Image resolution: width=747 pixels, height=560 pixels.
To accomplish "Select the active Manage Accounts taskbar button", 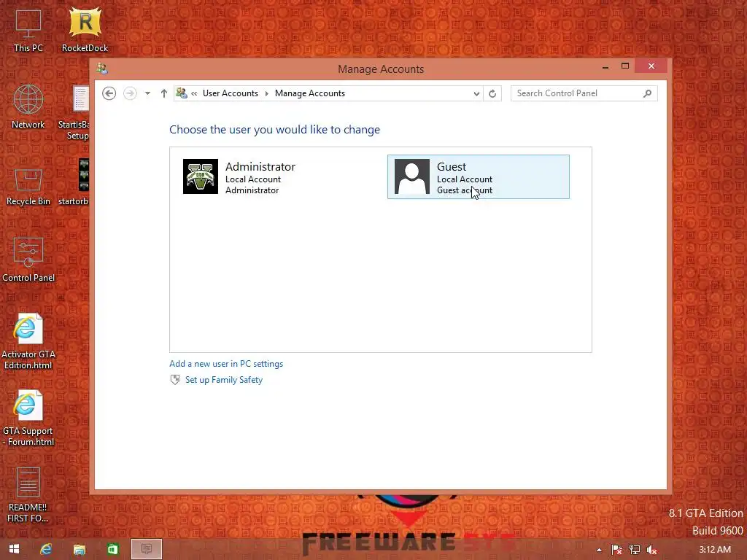I will [x=146, y=549].
